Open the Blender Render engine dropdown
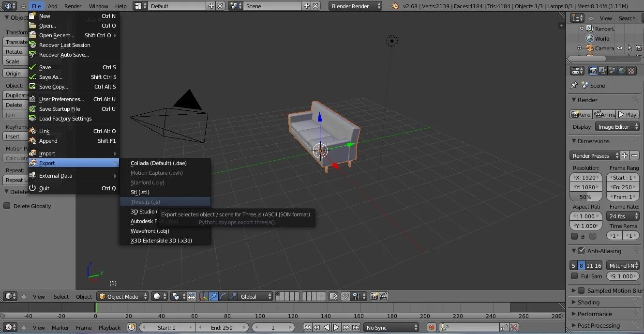Viewport: 644px width, 334px height. (x=356, y=6)
